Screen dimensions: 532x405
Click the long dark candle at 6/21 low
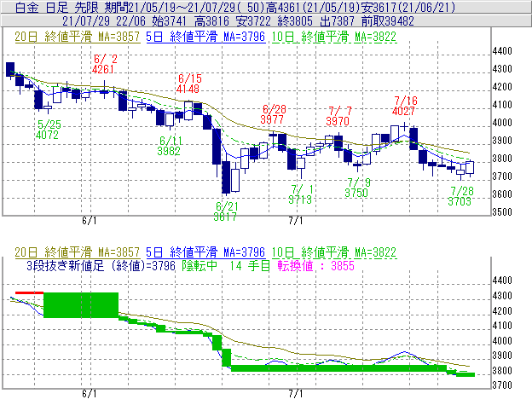226,177
